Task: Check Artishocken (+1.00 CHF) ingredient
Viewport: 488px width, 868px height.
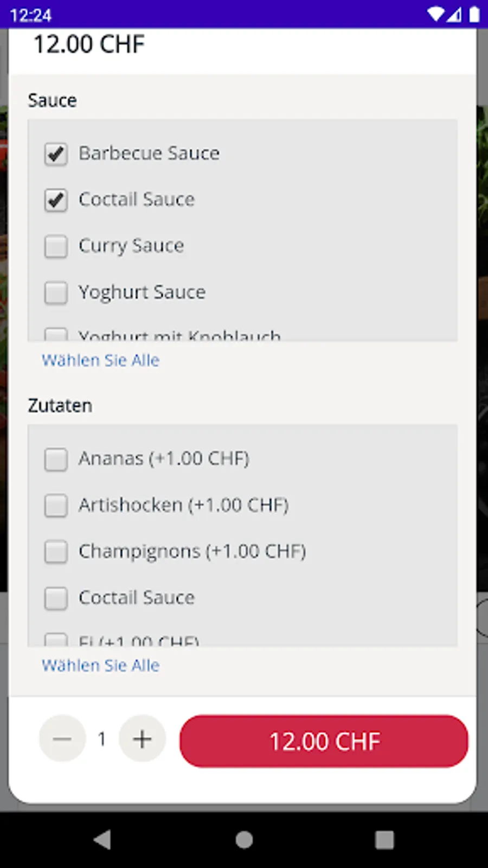Action: point(56,506)
